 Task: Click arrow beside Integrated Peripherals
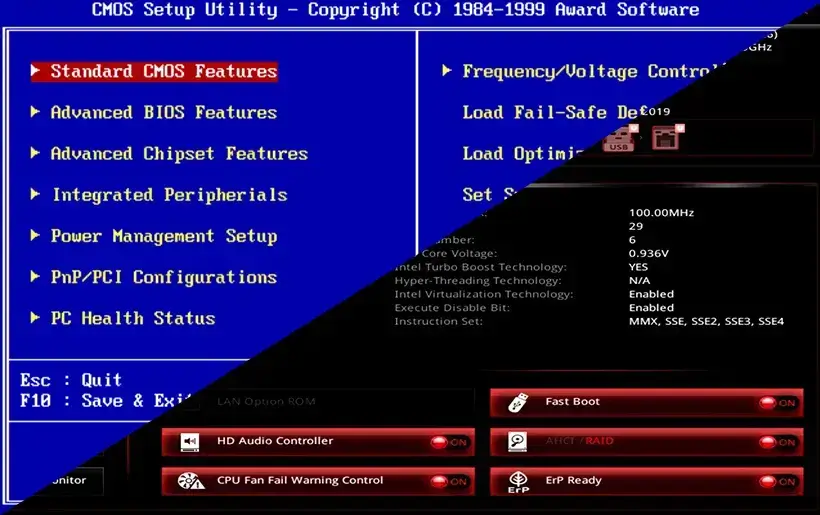(35, 194)
